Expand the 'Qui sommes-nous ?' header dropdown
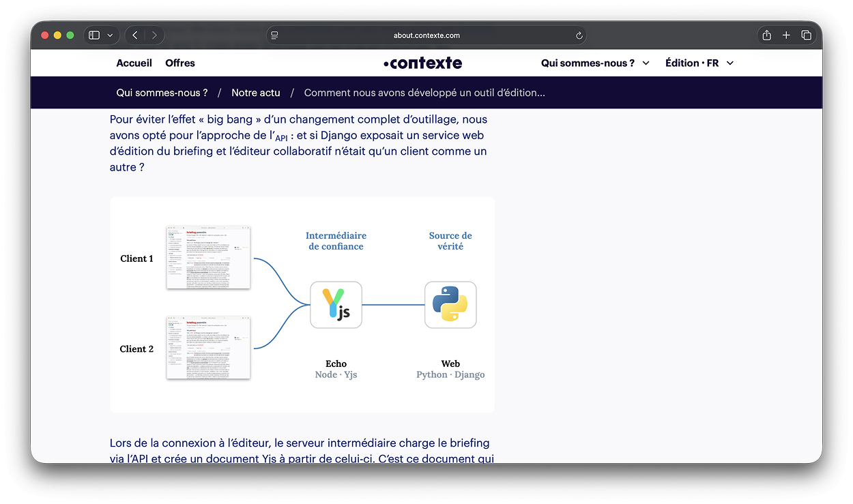 pos(595,63)
